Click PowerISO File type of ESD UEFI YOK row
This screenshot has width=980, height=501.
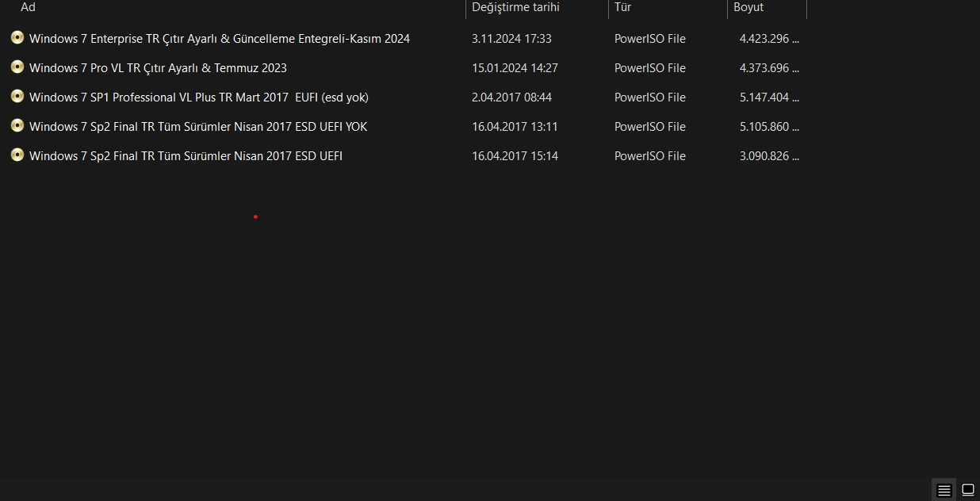[x=650, y=126]
